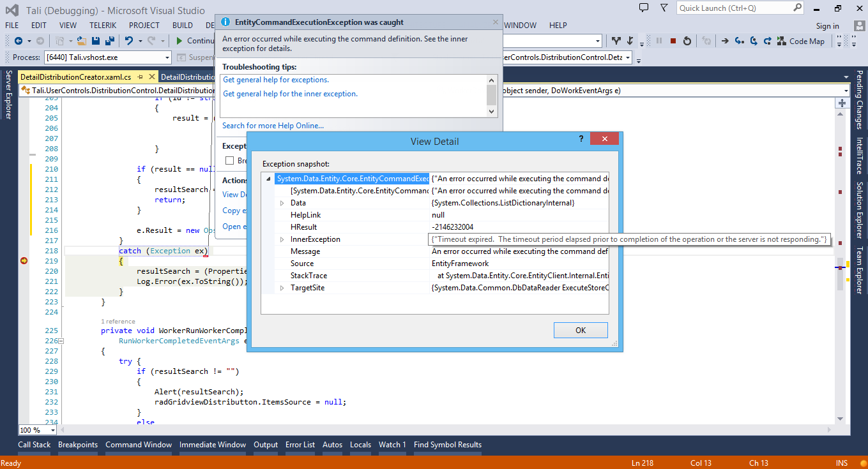Open the EDIT menu
This screenshot has height=469, width=868.
pyautogui.click(x=39, y=26)
